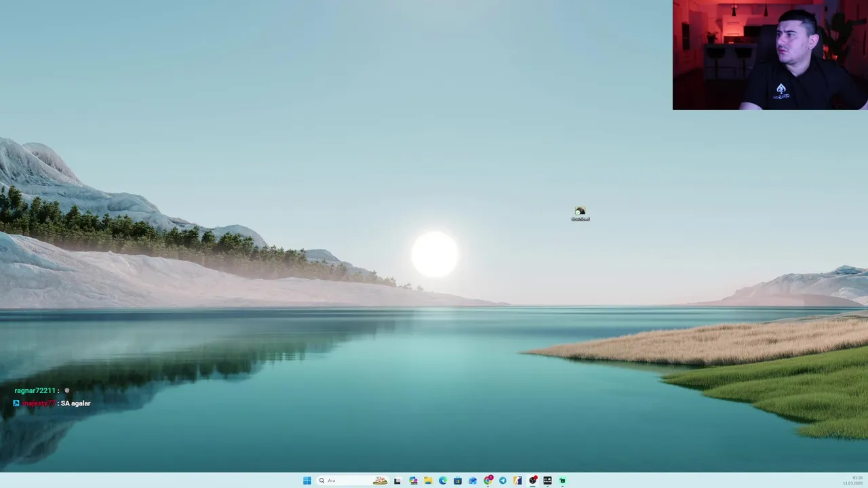The width and height of the screenshot is (868, 488).
Task: Open Google Chrome from the taskbar
Action: pyautogui.click(x=488, y=481)
